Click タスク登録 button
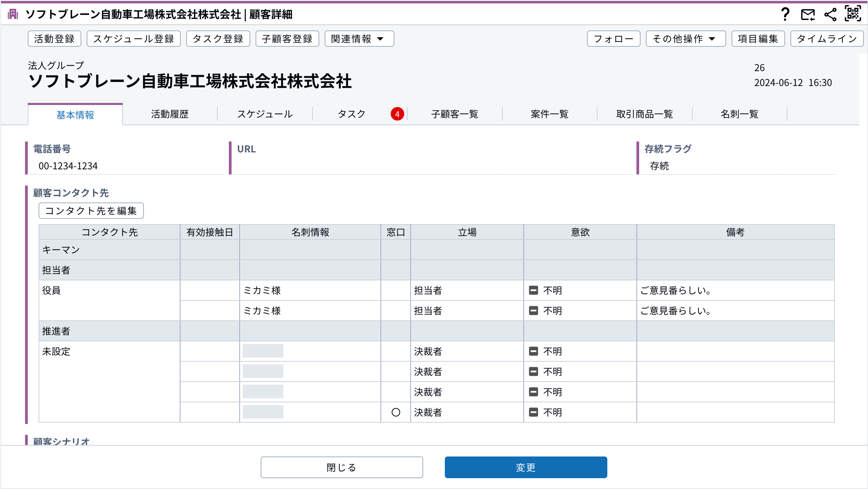This screenshot has height=489, width=868. click(218, 39)
